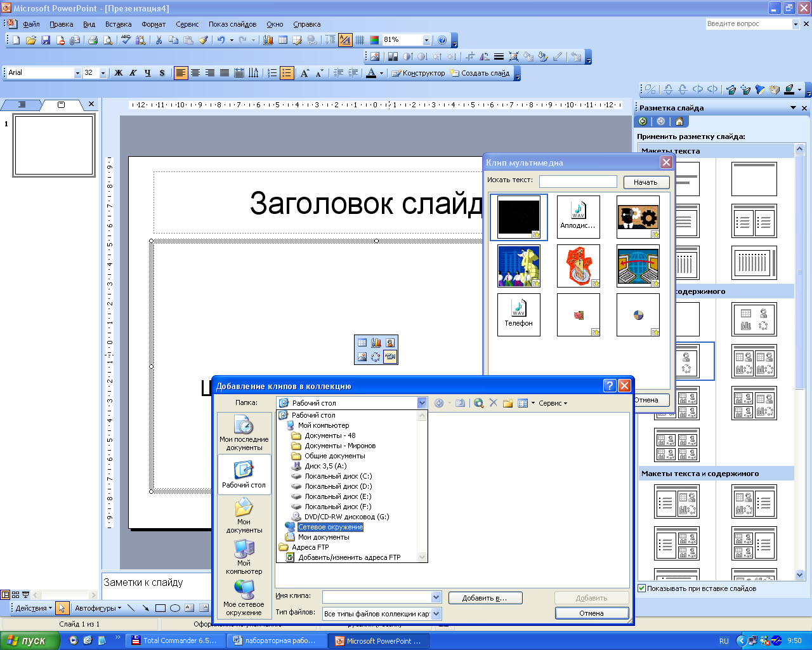Click Отмена button in add clips dialog
Image resolution: width=812 pixels, height=650 pixels.
click(x=592, y=613)
